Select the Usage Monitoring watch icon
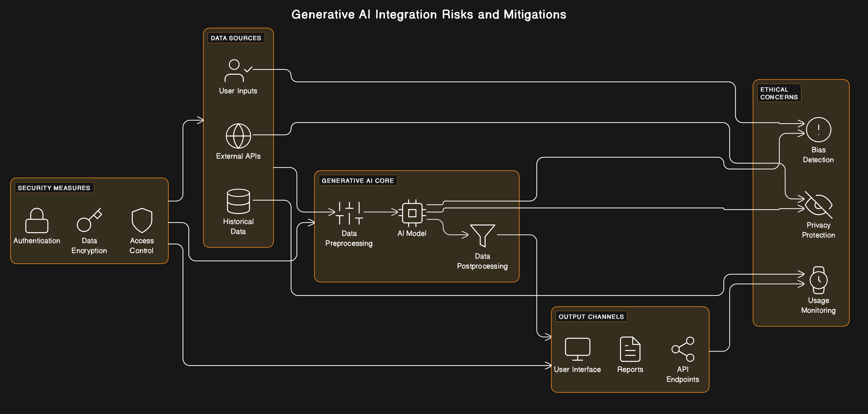This screenshot has height=414, width=868. [x=818, y=280]
